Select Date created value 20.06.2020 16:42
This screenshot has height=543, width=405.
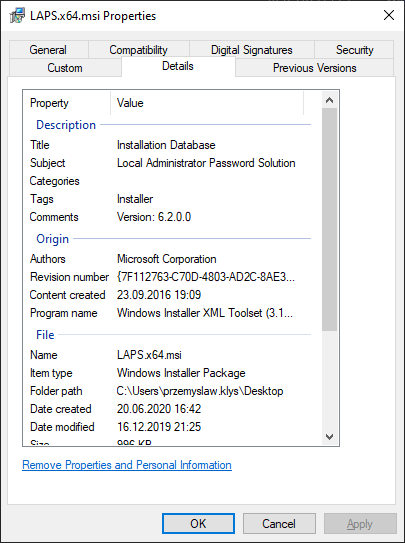point(159,409)
